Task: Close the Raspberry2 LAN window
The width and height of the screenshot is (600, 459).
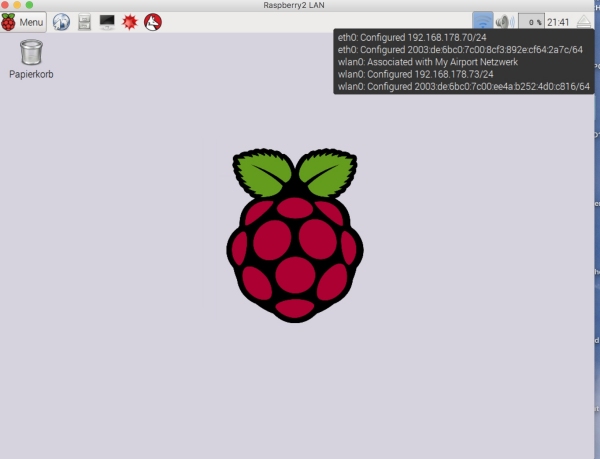Action: point(6,5)
